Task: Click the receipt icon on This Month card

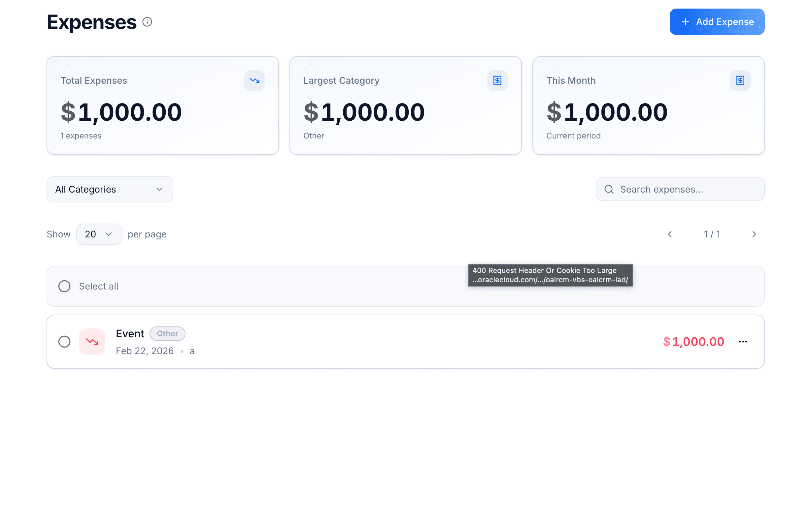Action: click(740, 80)
